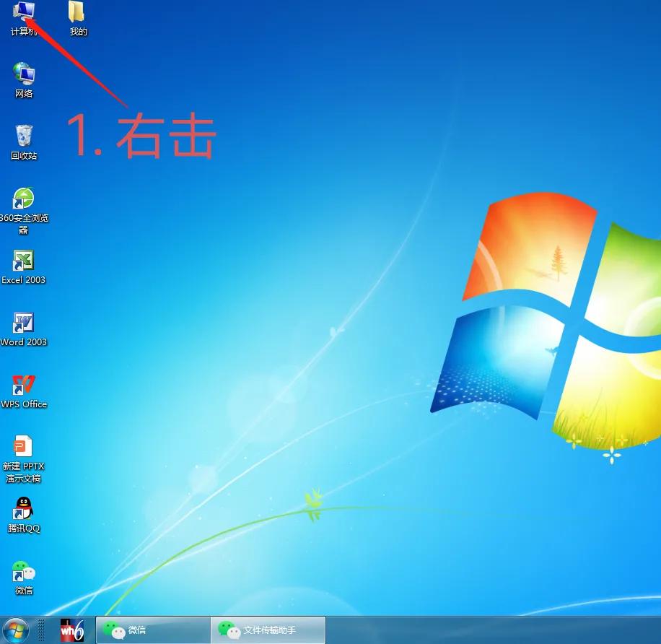Click the 计算机 icon label text
This screenshot has width=661, height=644.
[22, 32]
